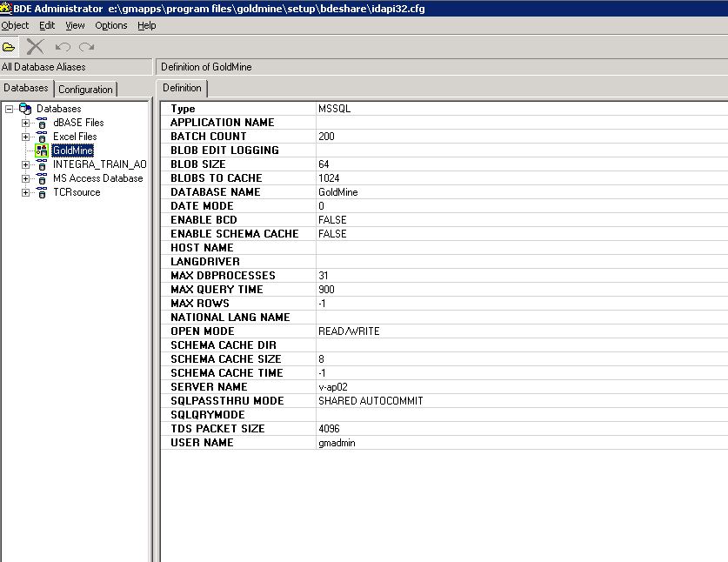Click the Databases root label
This screenshot has width=728, height=562.
(59, 109)
